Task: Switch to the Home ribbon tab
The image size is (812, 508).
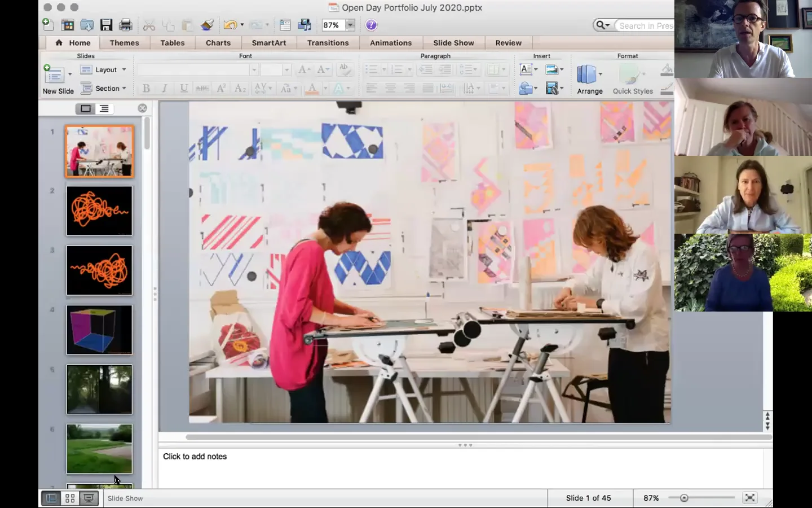Action: point(73,43)
